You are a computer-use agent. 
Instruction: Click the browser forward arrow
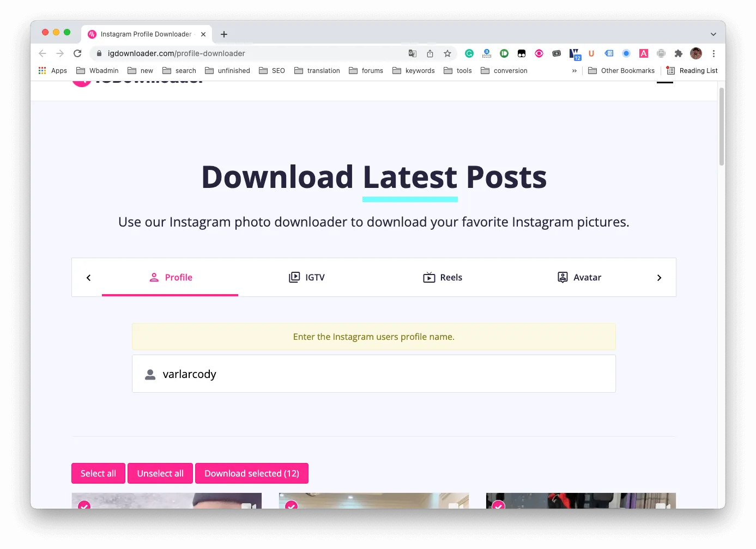tap(60, 53)
